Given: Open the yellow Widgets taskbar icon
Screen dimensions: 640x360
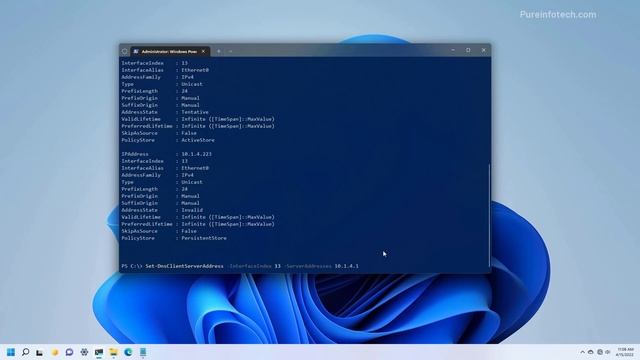Looking at the screenshot, I should click(x=55, y=352).
